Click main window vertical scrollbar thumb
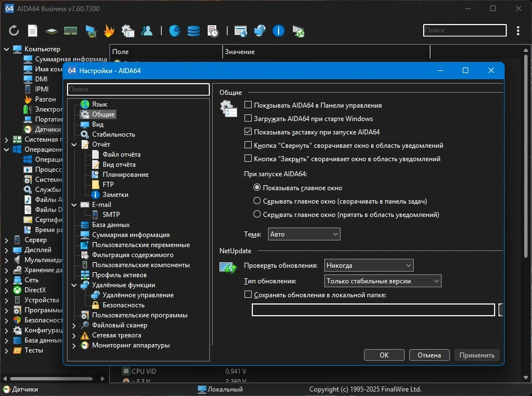This screenshot has height=396, width=532. click(525, 156)
